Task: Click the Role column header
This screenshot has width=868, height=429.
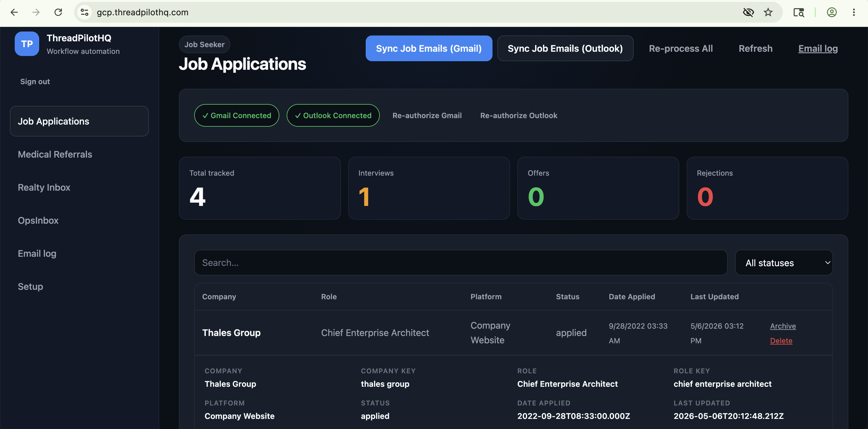Action: [x=329, y=297]
